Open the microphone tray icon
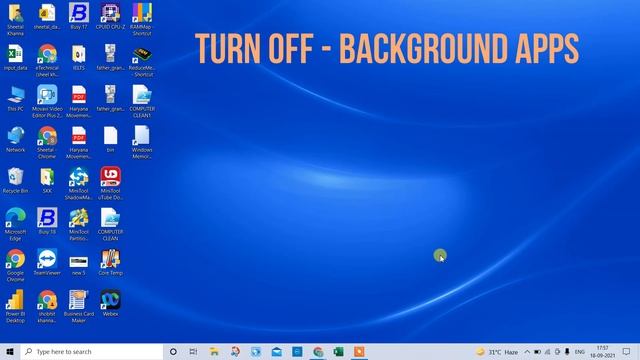The height and width of the screenshot is (360, 640). (x=567, y=352)
